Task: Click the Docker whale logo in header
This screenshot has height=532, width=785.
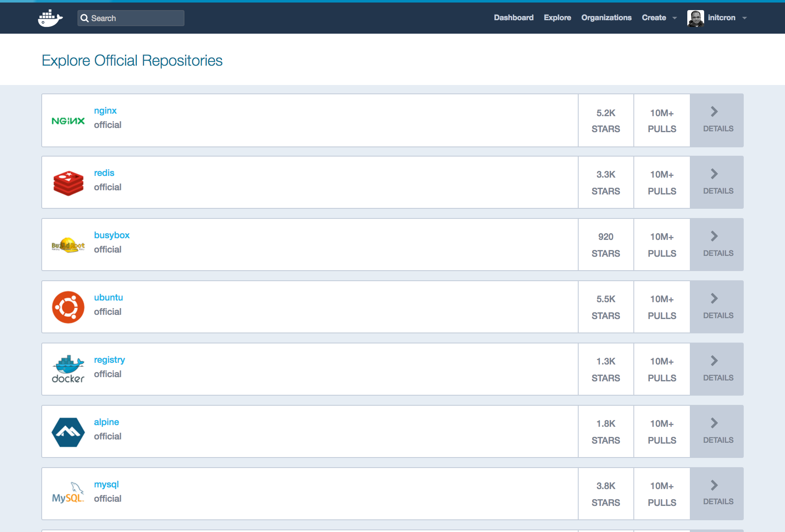Action: (50, 18)
